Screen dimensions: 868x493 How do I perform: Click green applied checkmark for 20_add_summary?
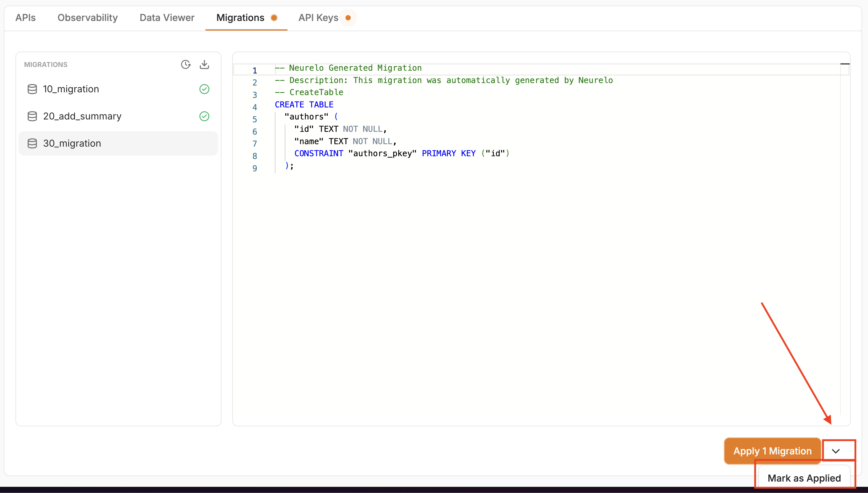point(204,116)
